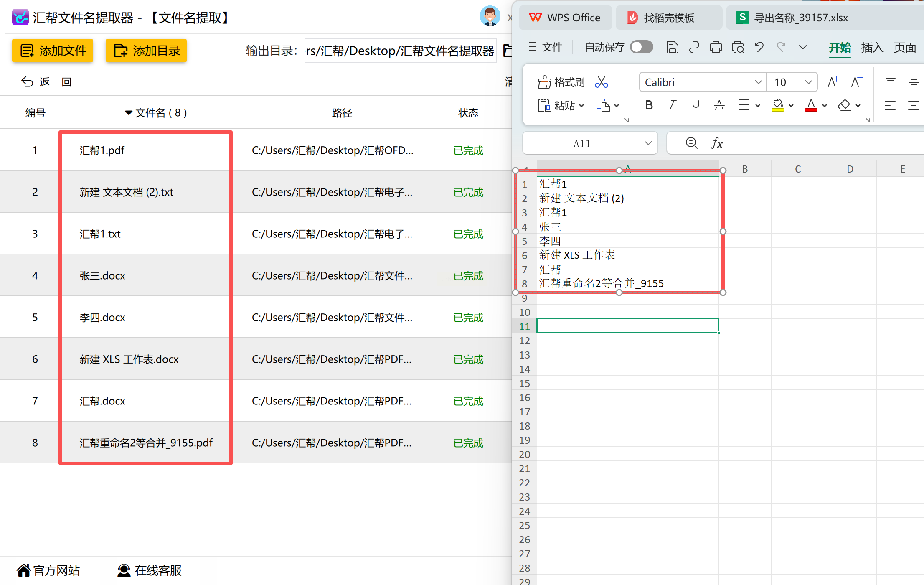The height and width of the screenshot is (585, 924).
Task: Click the underline icon
Action: (x=696, y=105)
